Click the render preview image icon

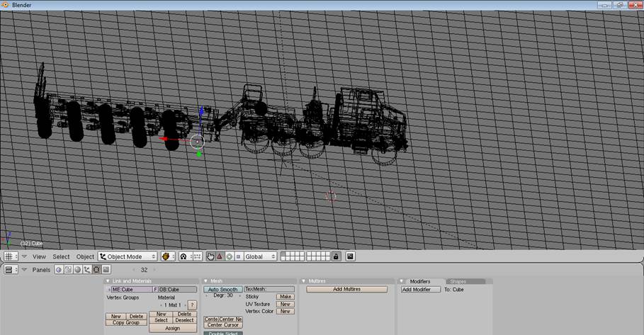pyautogui.click(x=350, y=256)
